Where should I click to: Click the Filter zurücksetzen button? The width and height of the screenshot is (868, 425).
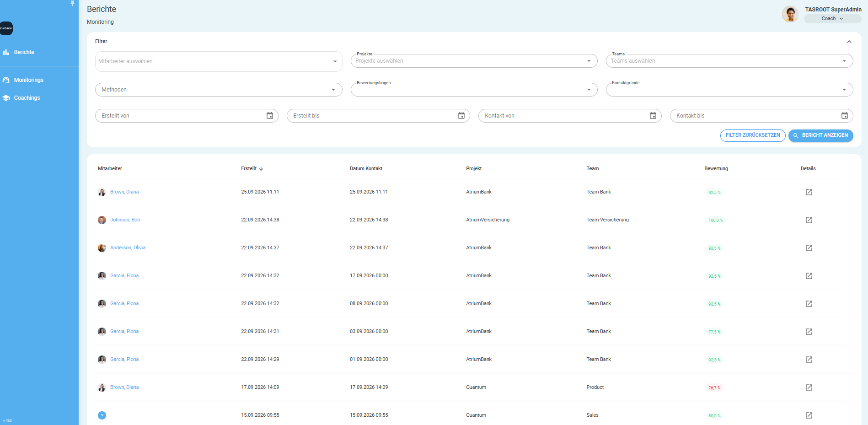click(x=753, y=135)
